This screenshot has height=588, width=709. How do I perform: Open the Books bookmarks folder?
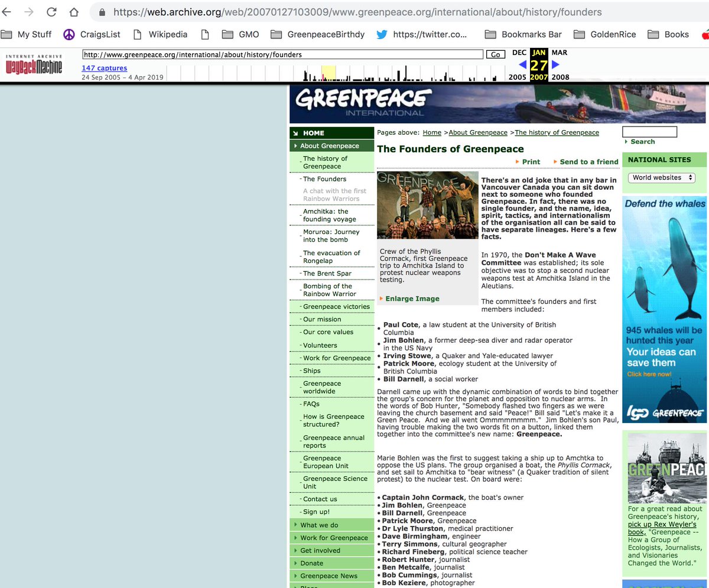coord(669,34)
